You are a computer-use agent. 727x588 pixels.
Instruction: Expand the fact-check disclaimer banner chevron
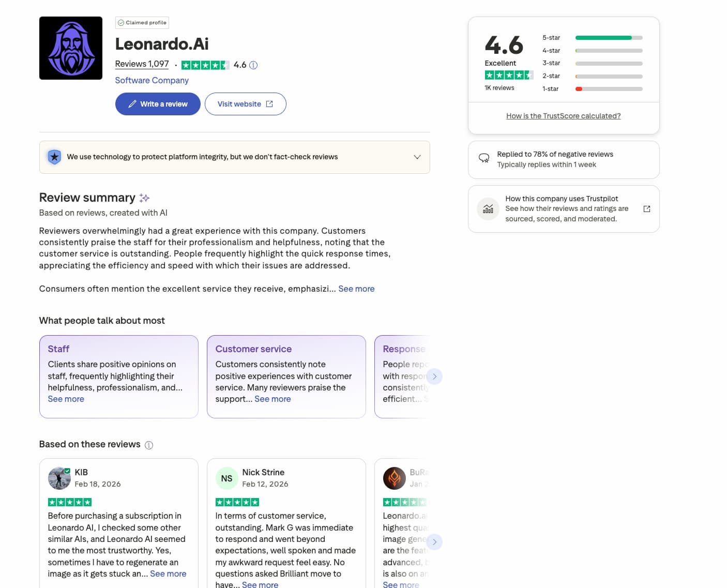tap(417, 157)
